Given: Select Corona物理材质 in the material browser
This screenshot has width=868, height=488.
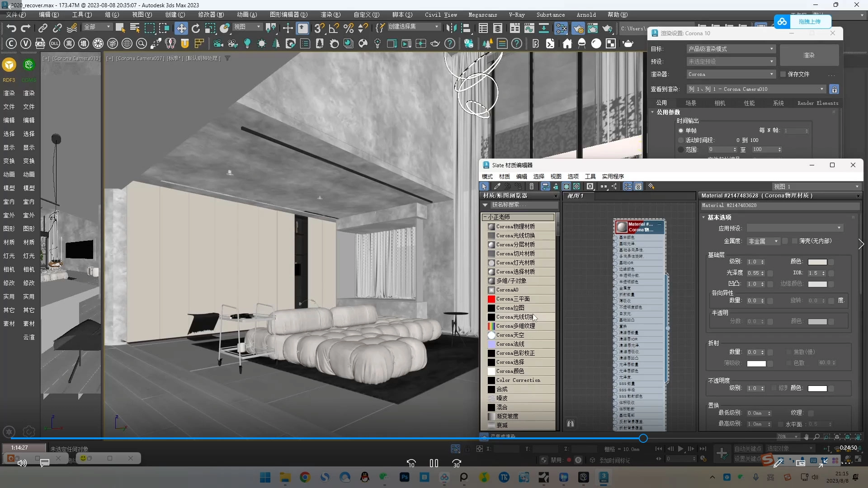Looking at the screenshot, I should click(515, 226).
